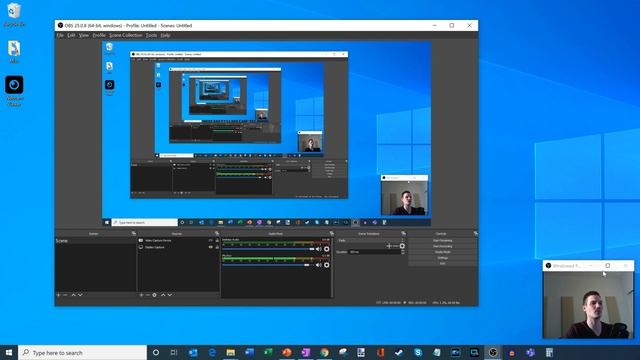This screenshot has height=360, width=640.
Task: Click the OBS Studio taskbar icon
Action: [x=493, y=352]
